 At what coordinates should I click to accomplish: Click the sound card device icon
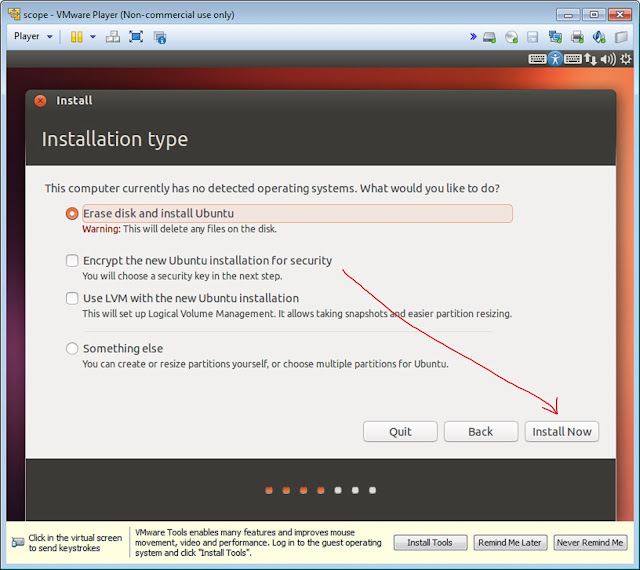click(x=599, y=37)
